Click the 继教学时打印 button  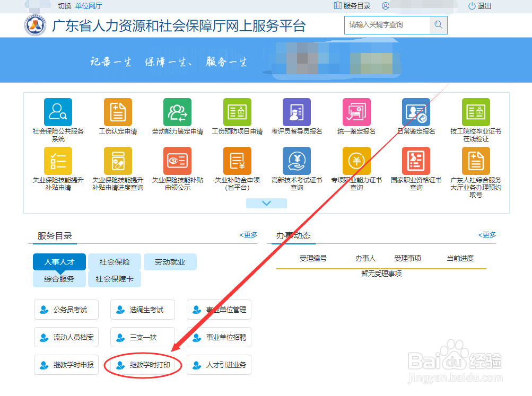[142, 365]
